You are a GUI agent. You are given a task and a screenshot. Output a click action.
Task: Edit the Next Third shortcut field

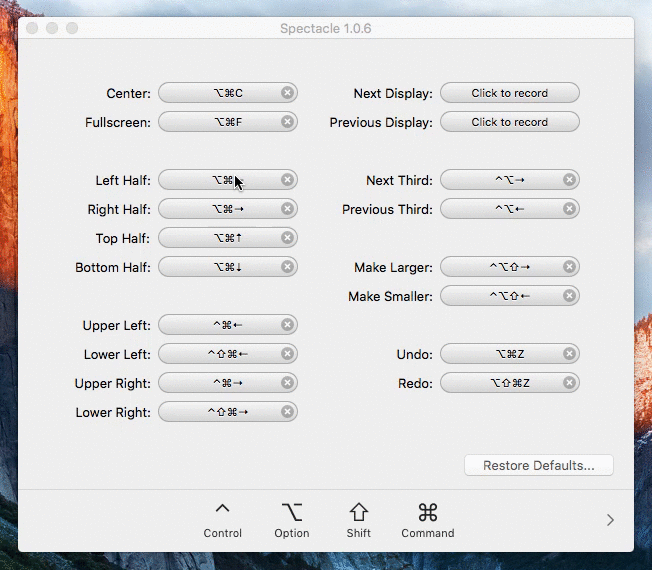(x=510, y=180)
